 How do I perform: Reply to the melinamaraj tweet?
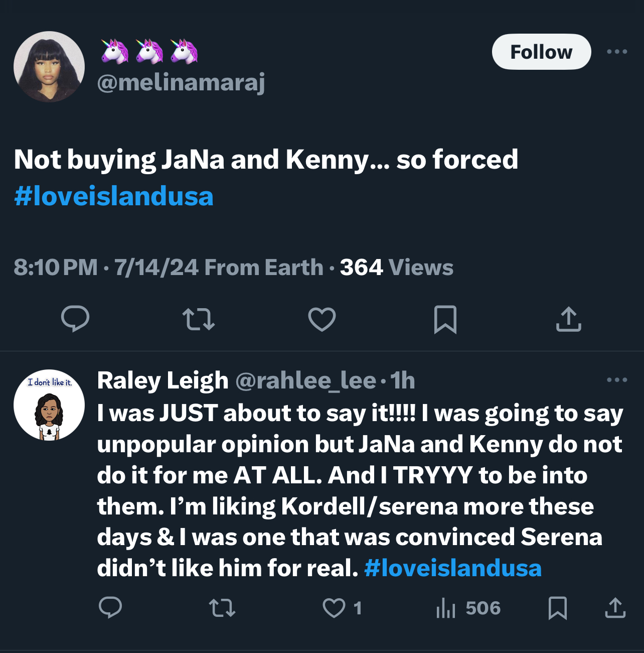[x=75, y=319]
